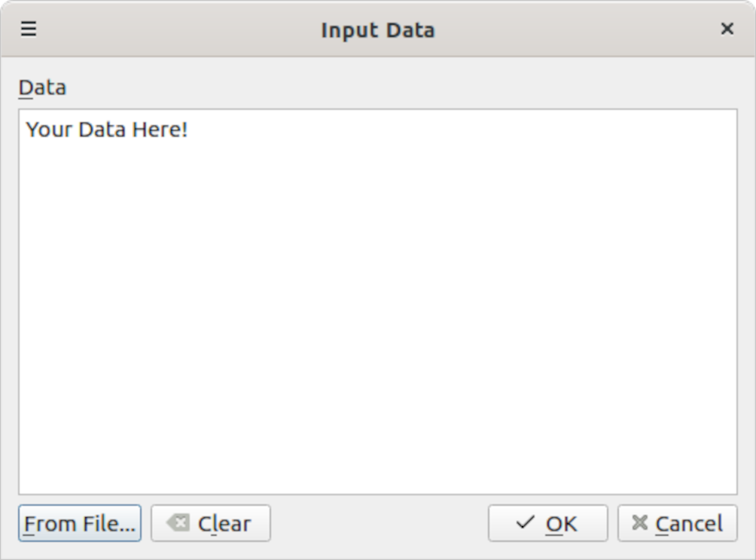Screen dimensions: 756x560
Task: Click the Data field label
Action: (42, 87)
